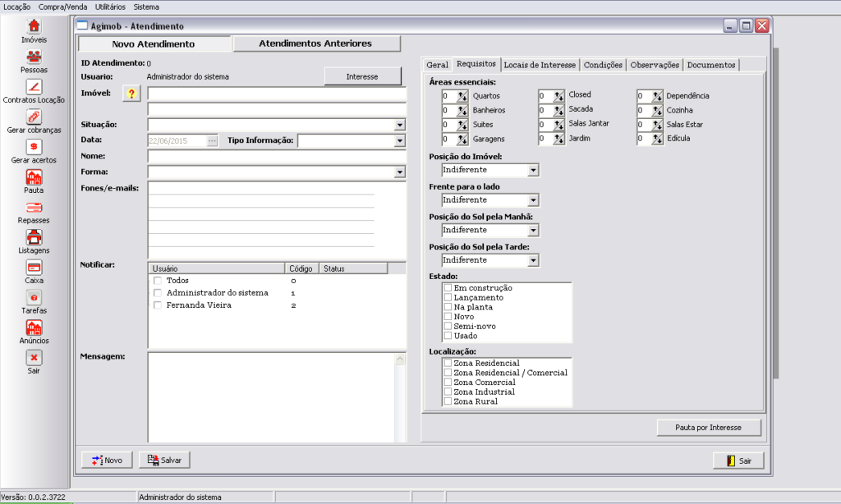
Task: Enable the Zona Comercial checkbox
Action: 448,383
